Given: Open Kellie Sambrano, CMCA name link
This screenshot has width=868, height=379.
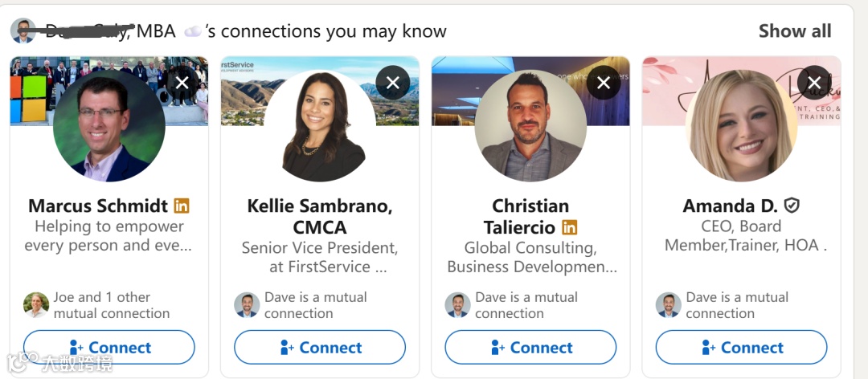Looking at the screenshot, I should click(x=320, y=217).
